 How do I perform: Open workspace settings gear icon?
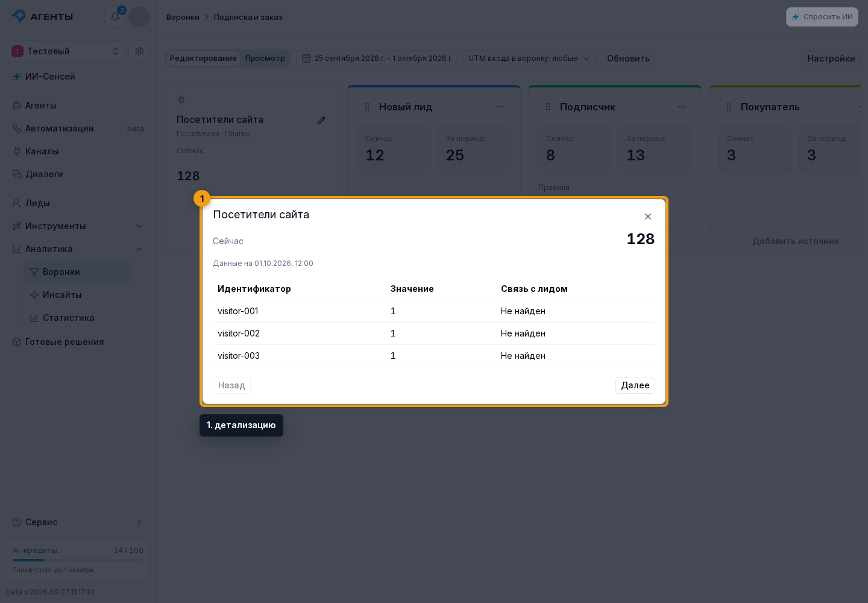click(x=139, y=51)
